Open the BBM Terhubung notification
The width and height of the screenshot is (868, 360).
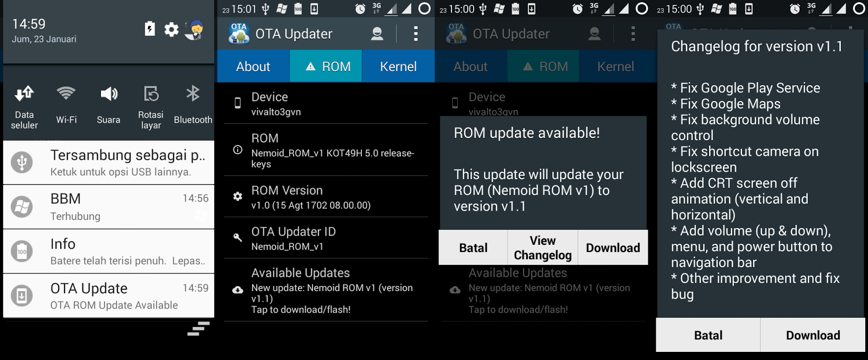tap(108, 207)
